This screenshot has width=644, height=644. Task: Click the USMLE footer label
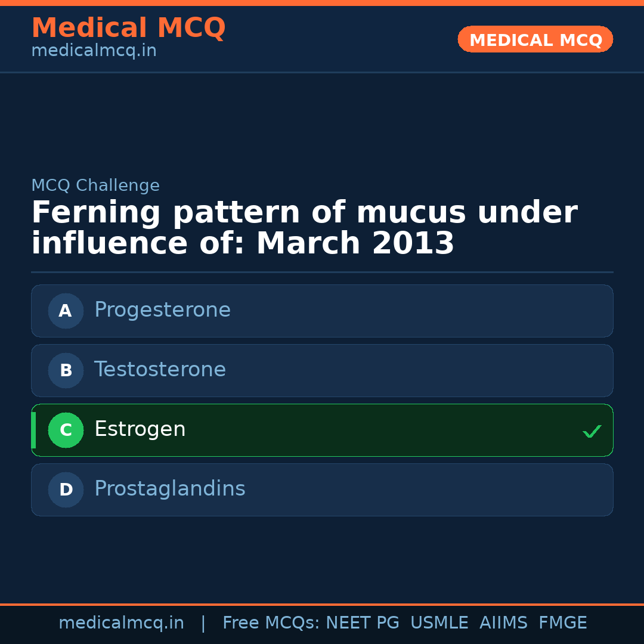coord(439,623)
